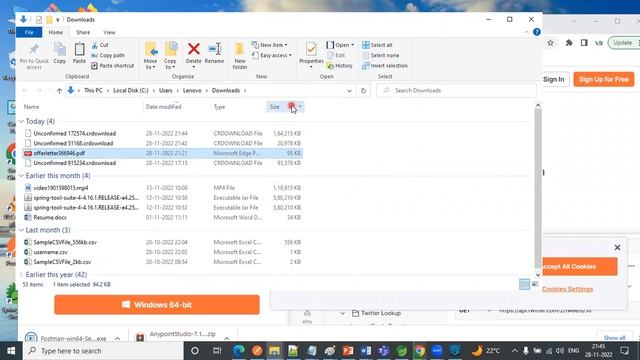640x360 pixels.
Task: Click Chrome Update button
Action: [x=622, y=43]
